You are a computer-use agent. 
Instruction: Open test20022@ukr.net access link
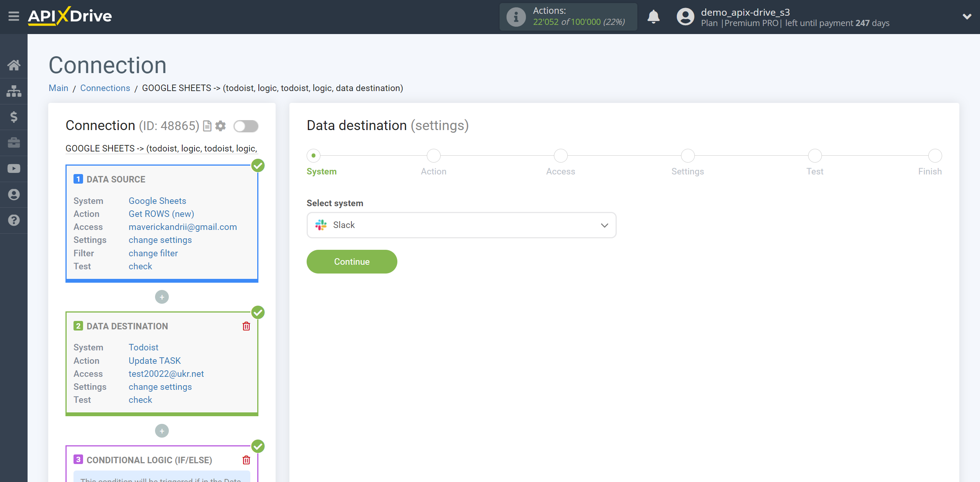[x=166, y=374]
